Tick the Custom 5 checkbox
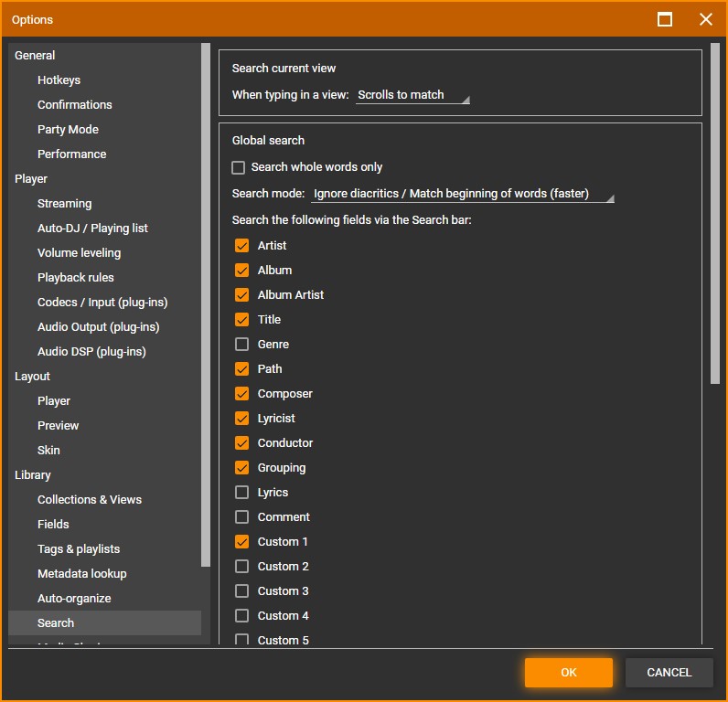Image resolution: width=728 pixels, height=702 pixels. (x=241, y=639)
